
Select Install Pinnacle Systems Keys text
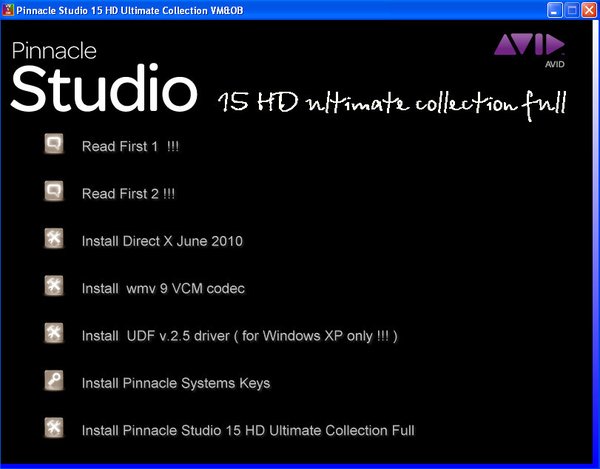pyautogui.click(x=176, y=383)
